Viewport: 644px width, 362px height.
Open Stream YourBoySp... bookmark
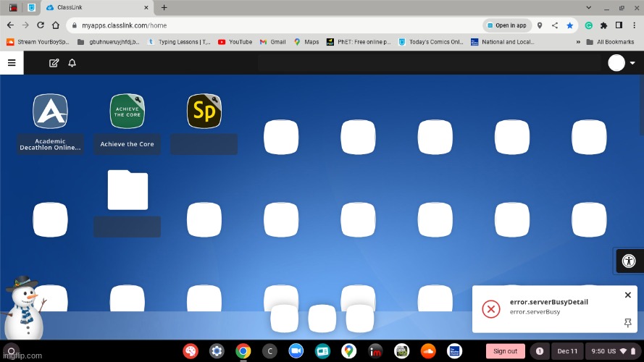[38, 42]
